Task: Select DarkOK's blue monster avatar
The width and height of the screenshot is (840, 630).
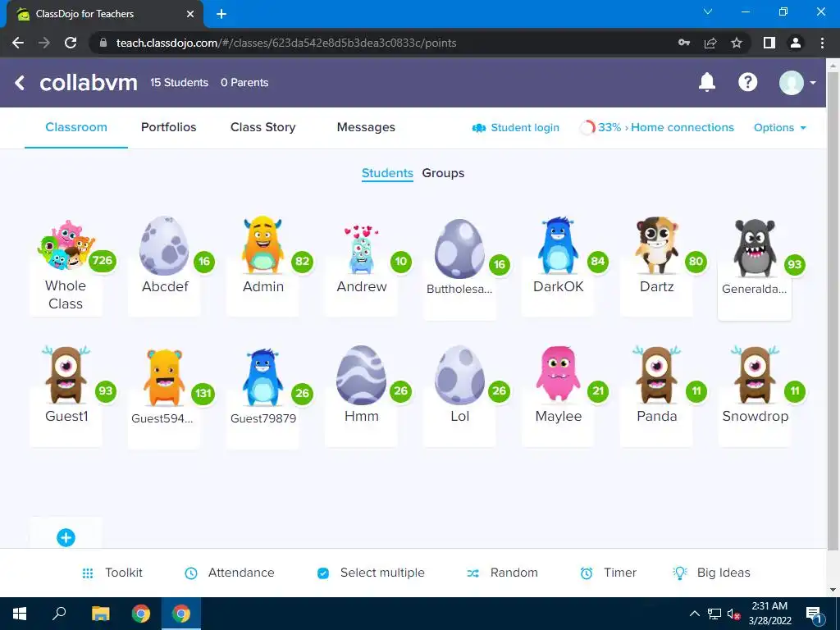Action: click(558, 245)
